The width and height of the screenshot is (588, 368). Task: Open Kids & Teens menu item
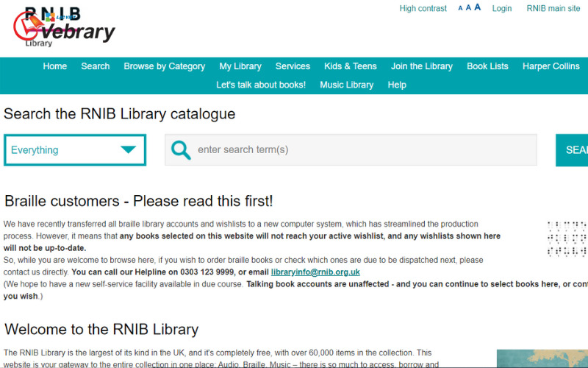tap(351, 66)
